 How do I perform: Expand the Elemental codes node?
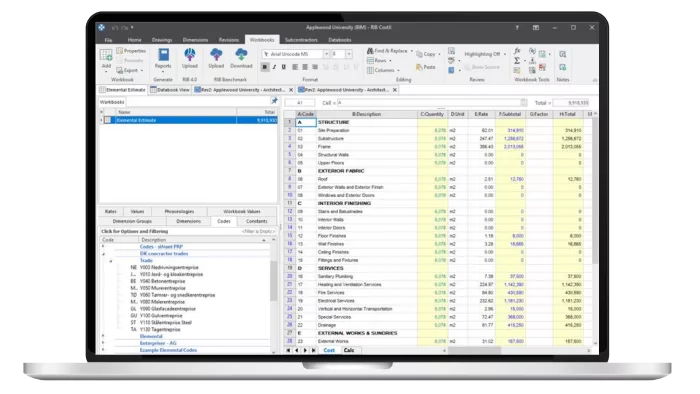point(103,336)
